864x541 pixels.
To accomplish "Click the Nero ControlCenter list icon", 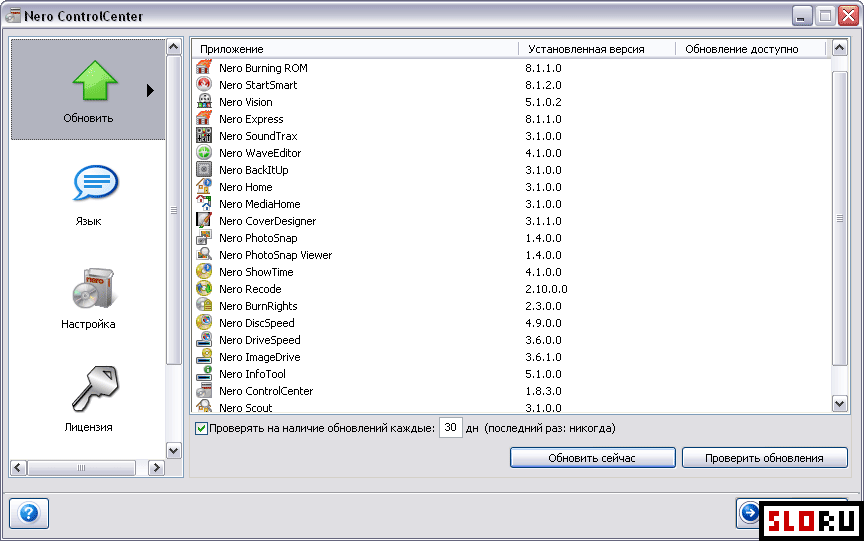I will pos(204,391).
